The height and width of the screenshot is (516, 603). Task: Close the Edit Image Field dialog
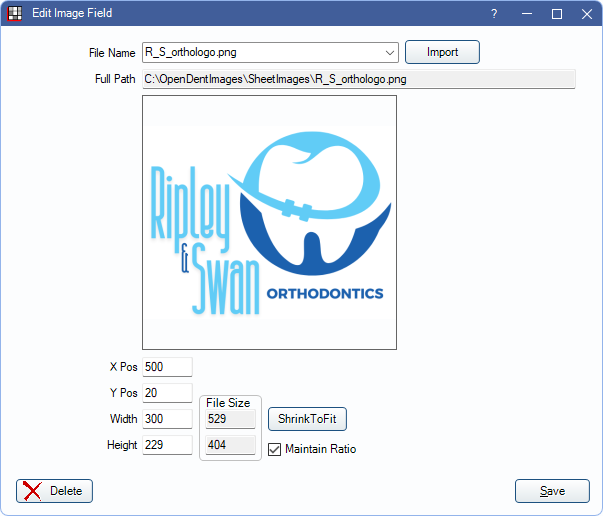[587, 14]
